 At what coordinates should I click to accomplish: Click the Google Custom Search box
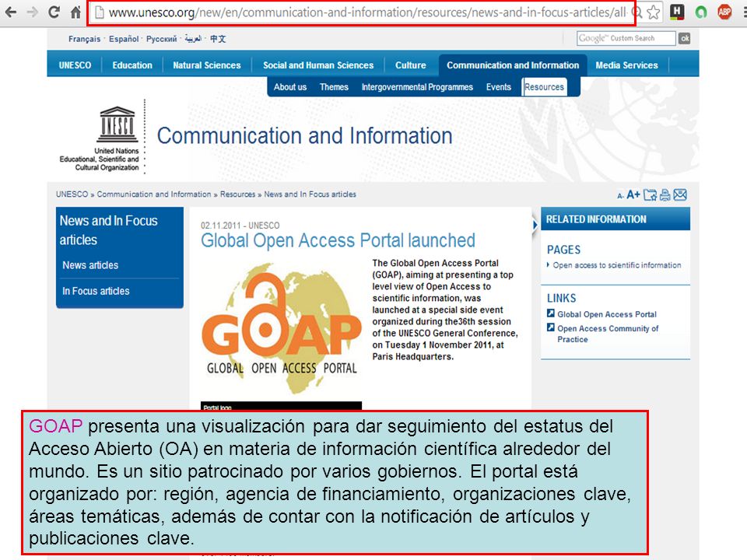pos(626,38)
